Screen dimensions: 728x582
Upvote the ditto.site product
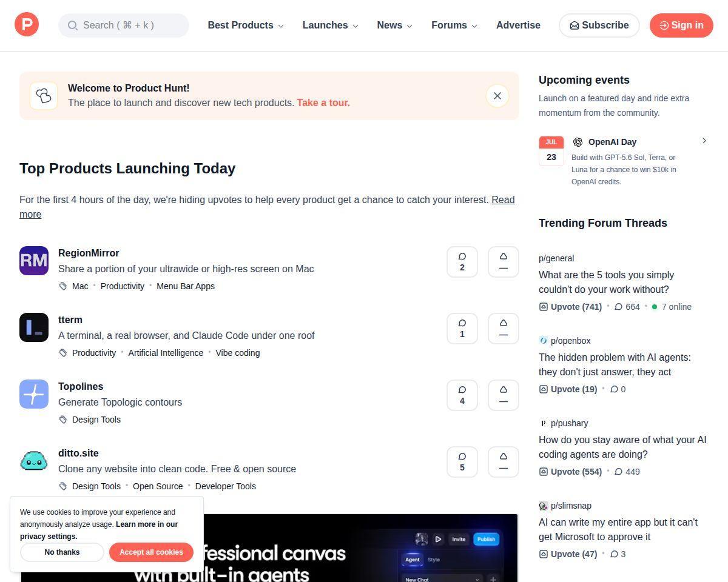(x=504, y=462)
